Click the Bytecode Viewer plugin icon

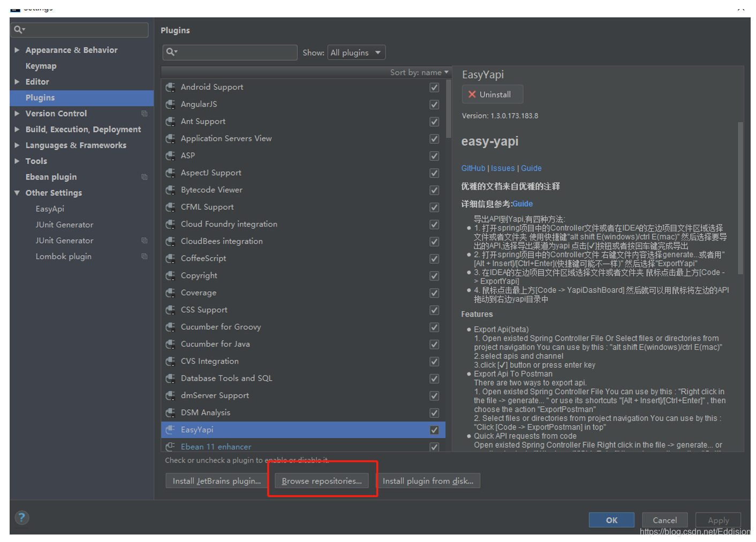(170, 190)
